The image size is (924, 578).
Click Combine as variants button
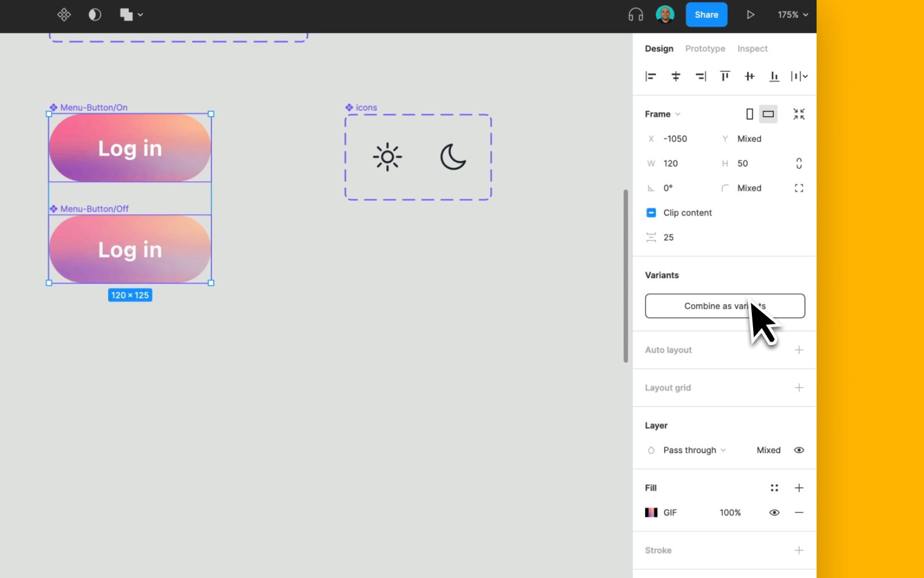pos(725,306)
